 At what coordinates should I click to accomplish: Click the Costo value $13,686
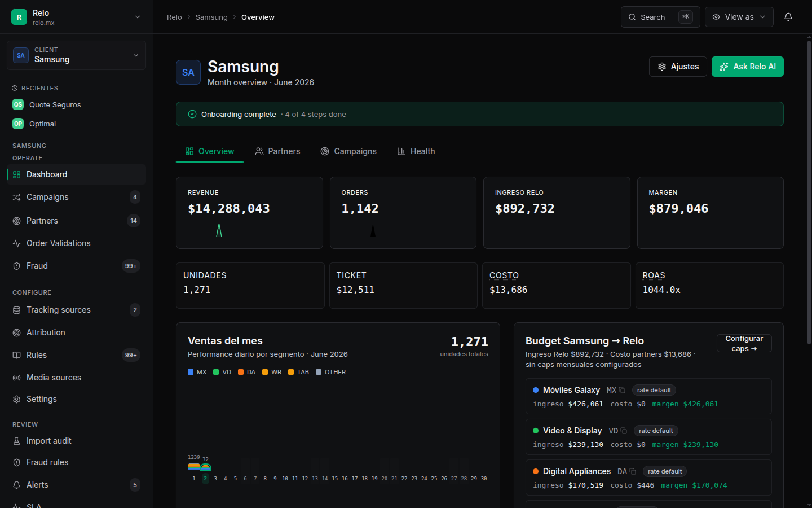coord(509,290)
